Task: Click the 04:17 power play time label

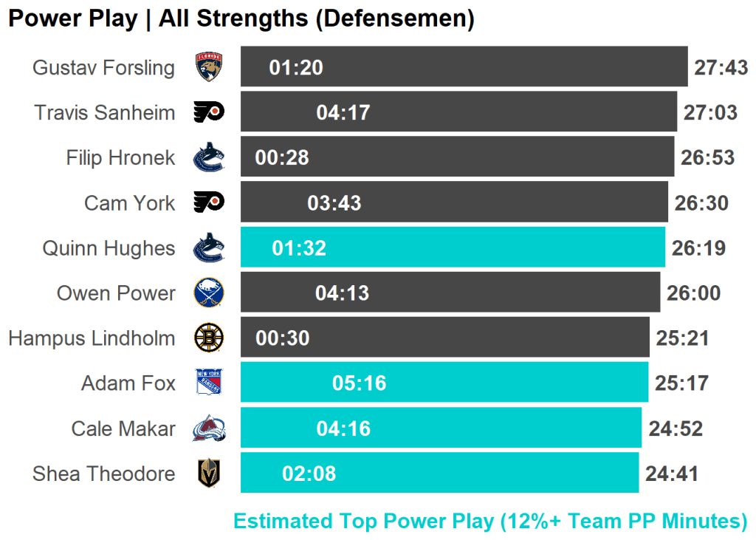Action: (343, 113)
